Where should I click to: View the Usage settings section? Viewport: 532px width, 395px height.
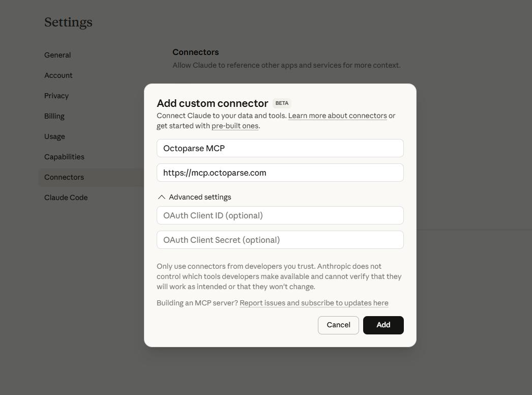click(x=54, y=136)
